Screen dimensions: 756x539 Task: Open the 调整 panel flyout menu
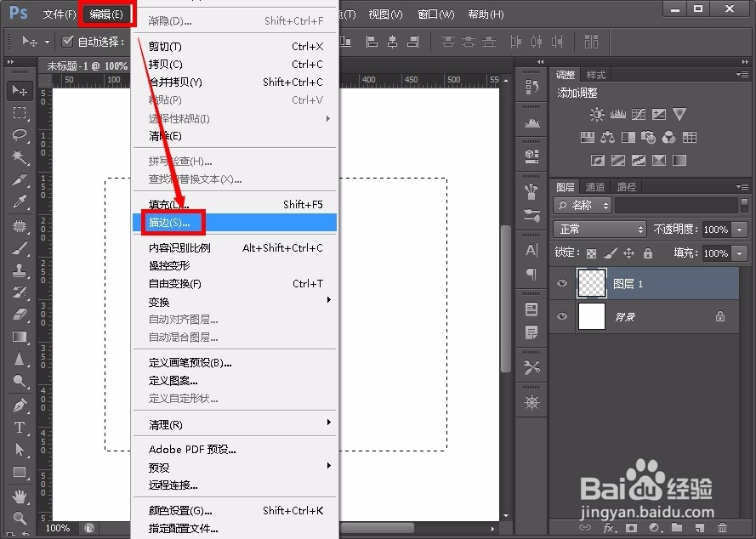[x=742, y=75]
